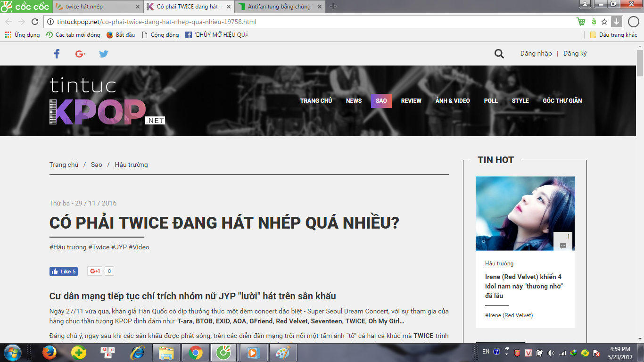Switch to 'Antifan tung bằng chứng' tab
Image resolution: width=644 pixels, height=362 pixels.
click(279, 7)
